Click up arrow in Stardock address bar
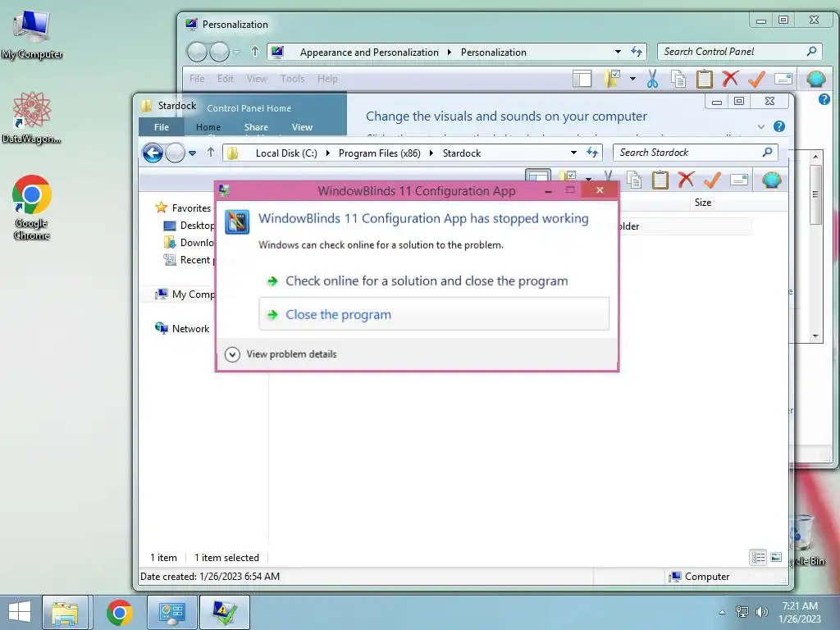The height and width of the screenshot is (630, 840). (211, 153)
